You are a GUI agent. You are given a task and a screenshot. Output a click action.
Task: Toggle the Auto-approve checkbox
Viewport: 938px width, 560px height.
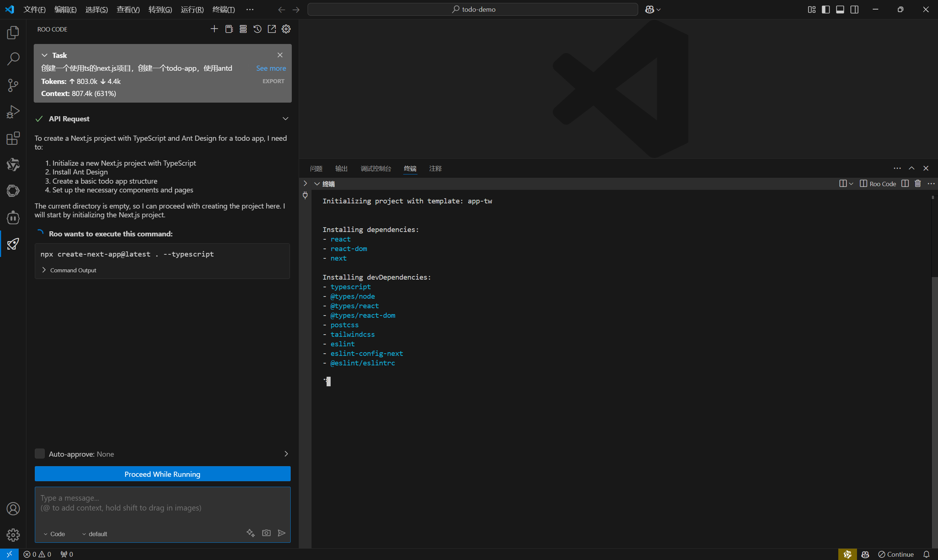[40, 454]
